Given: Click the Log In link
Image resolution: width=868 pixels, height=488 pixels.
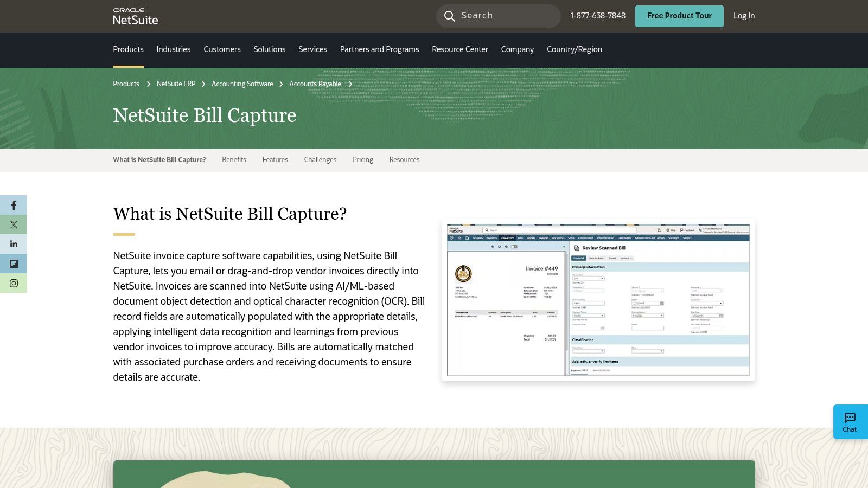Looking at the screenshot, I should coord(743,16).
